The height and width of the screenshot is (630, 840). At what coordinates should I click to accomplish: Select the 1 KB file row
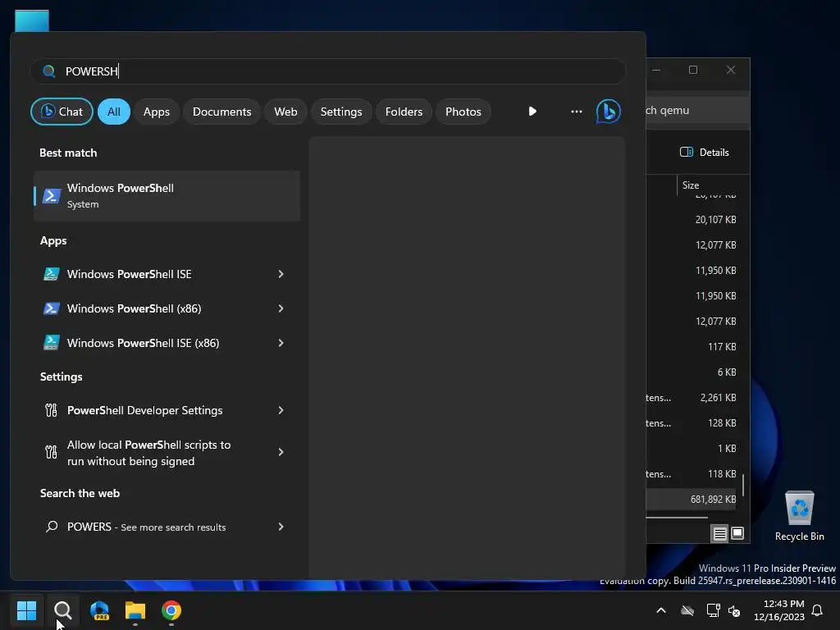coord(691,449)
